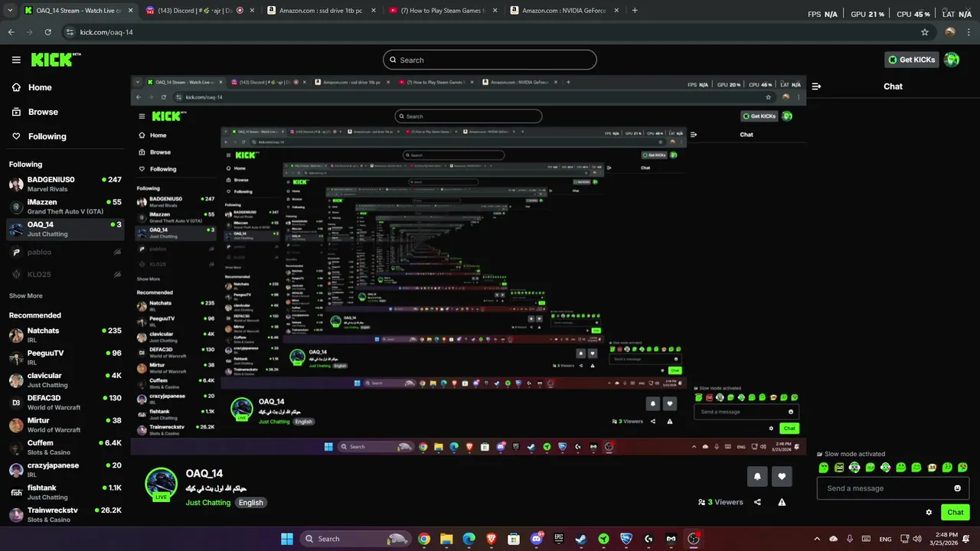Click the green Chat send button
This screenshot has width=980, height=551.
pyautogui.click(x=955, y=512)
